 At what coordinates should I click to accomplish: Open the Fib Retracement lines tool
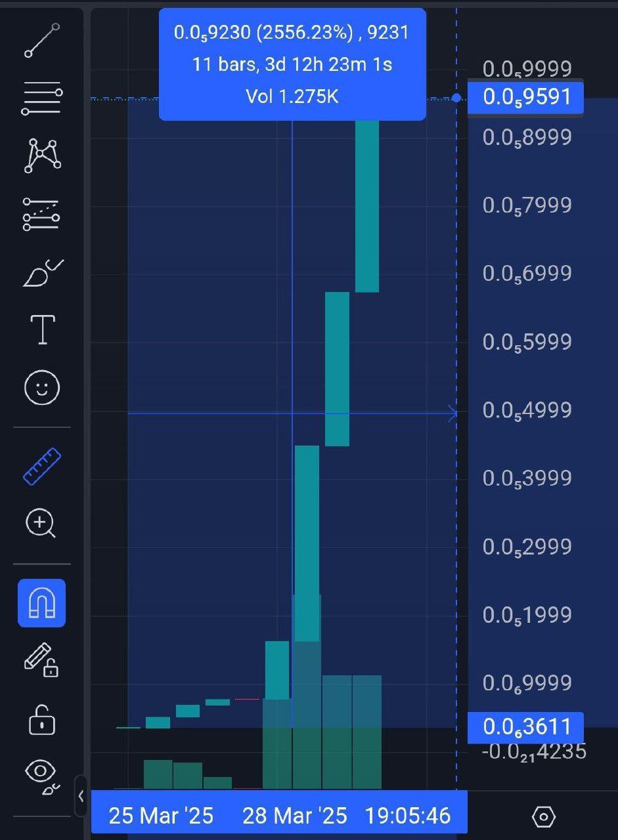click(42, 99)
